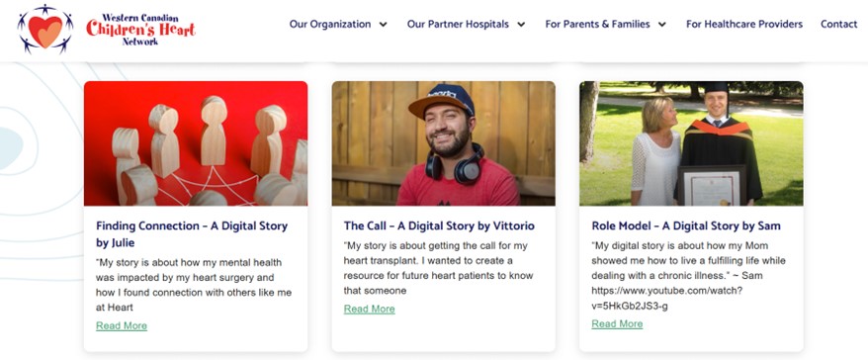
Task: Read More under Julie's story
Action: (122, 325)
